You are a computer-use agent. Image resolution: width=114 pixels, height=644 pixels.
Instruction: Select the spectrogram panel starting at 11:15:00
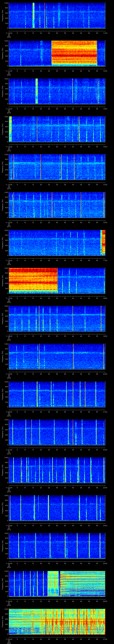[x=57, y=205]
